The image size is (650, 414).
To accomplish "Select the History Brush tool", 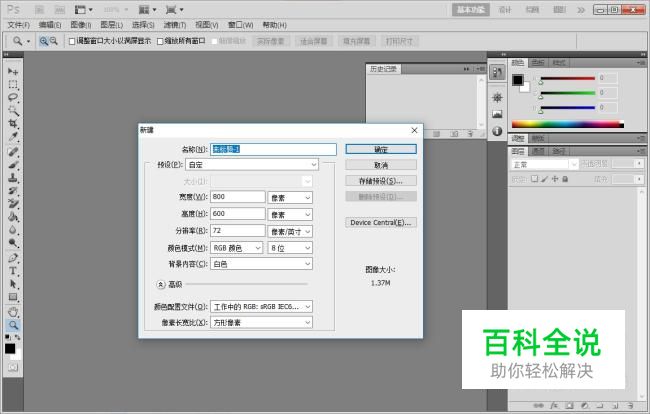I will tap(13, 191).
